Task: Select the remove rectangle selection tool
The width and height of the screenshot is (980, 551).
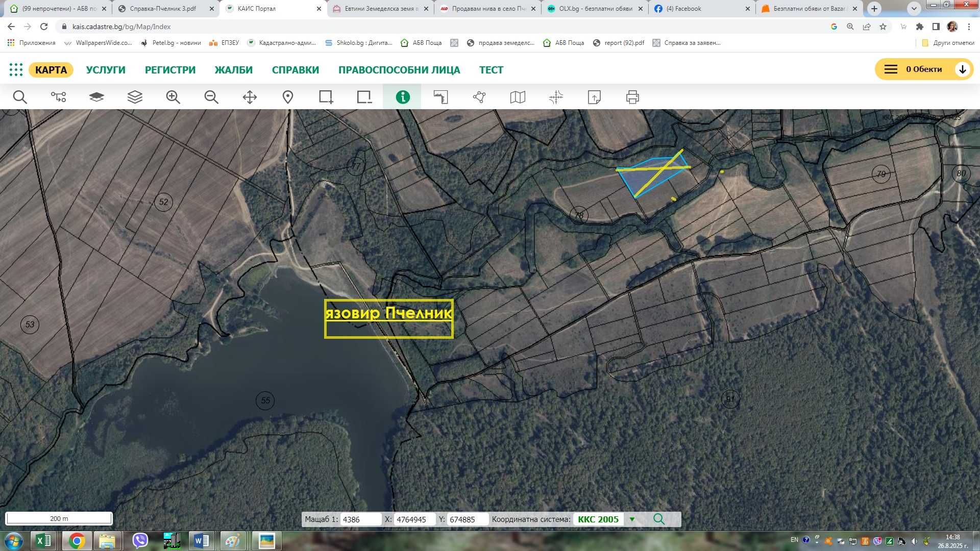Action: pyautogui.click(x=364, y=97)
